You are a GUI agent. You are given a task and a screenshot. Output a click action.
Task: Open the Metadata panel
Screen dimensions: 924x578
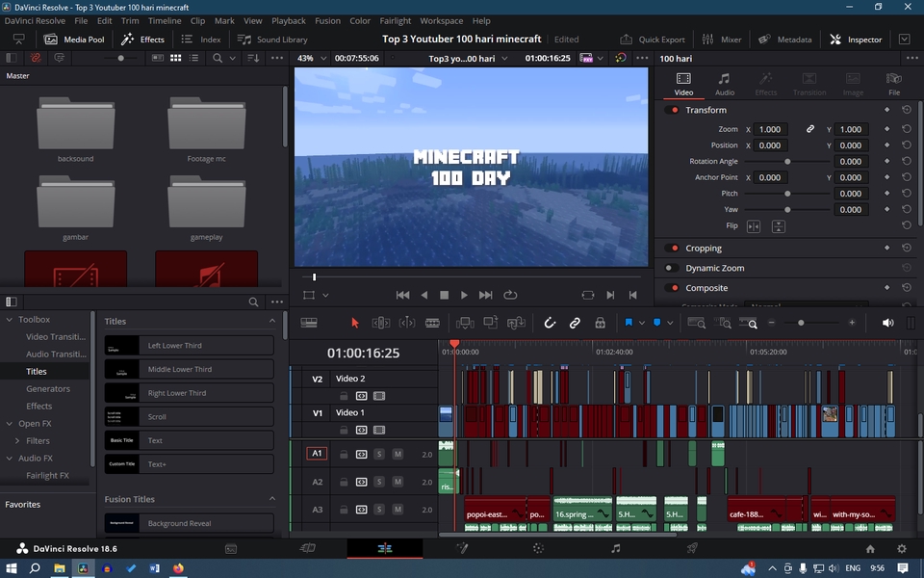[x=785, y=39]
